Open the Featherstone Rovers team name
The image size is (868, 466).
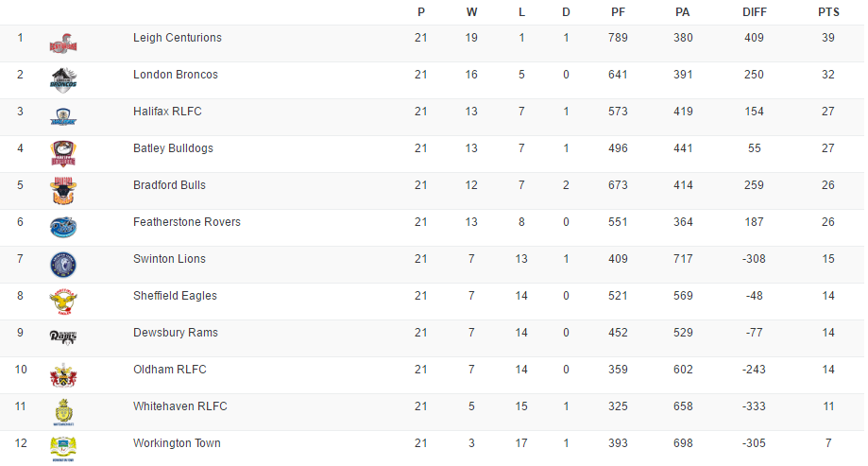[187, 222]
